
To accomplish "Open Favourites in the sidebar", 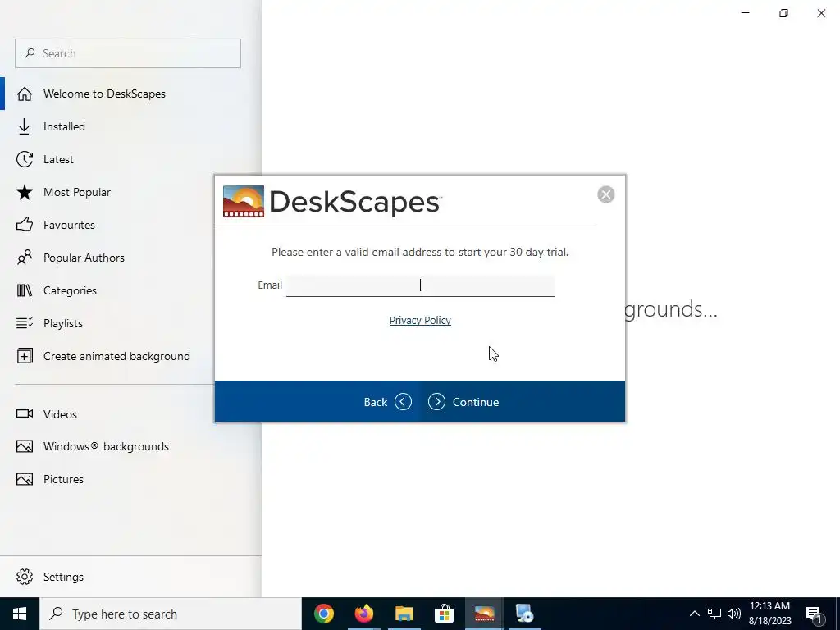I will (x=69, y=225).
